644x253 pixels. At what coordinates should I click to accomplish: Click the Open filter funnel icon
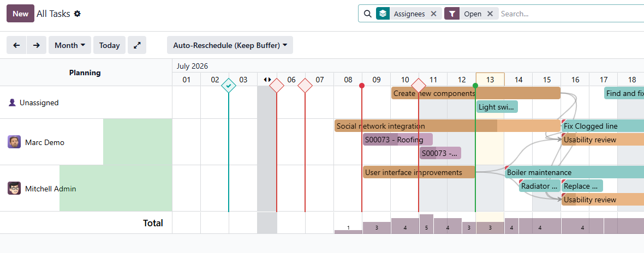click(x=452, y=14)
